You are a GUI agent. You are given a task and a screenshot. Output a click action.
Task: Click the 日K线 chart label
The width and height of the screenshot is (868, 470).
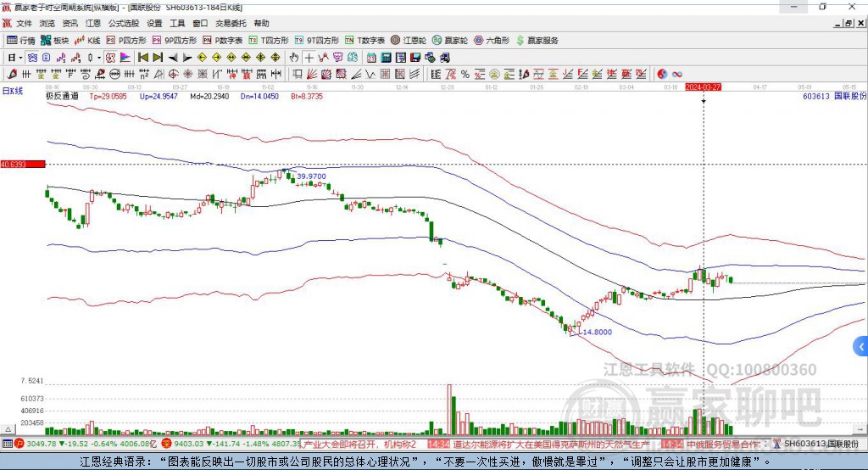(12, 91)
